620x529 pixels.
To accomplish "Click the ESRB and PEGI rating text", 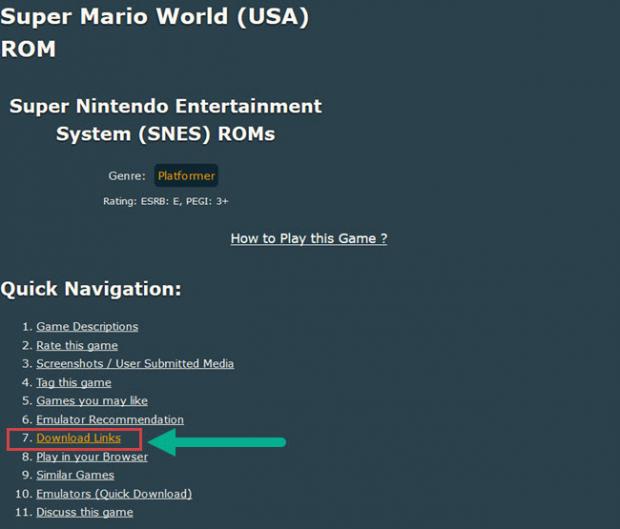I will point(166,201).
